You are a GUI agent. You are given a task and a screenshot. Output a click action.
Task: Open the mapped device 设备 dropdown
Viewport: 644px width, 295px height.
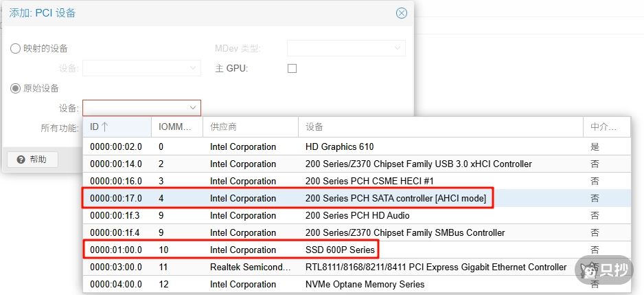click(192, 68)
